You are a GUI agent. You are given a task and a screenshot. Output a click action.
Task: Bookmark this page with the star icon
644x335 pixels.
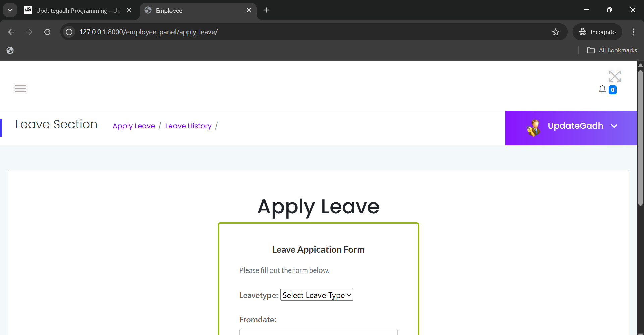556,32
